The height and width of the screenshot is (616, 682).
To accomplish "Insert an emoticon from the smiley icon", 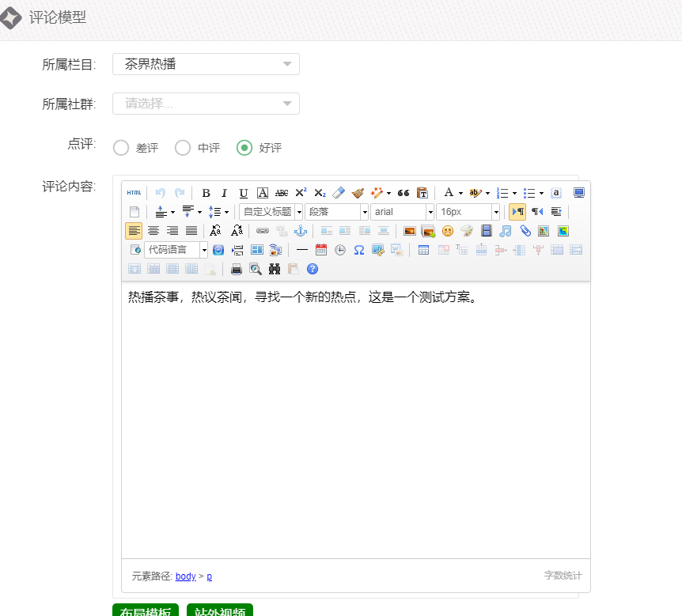I will [x=448, y=231].
